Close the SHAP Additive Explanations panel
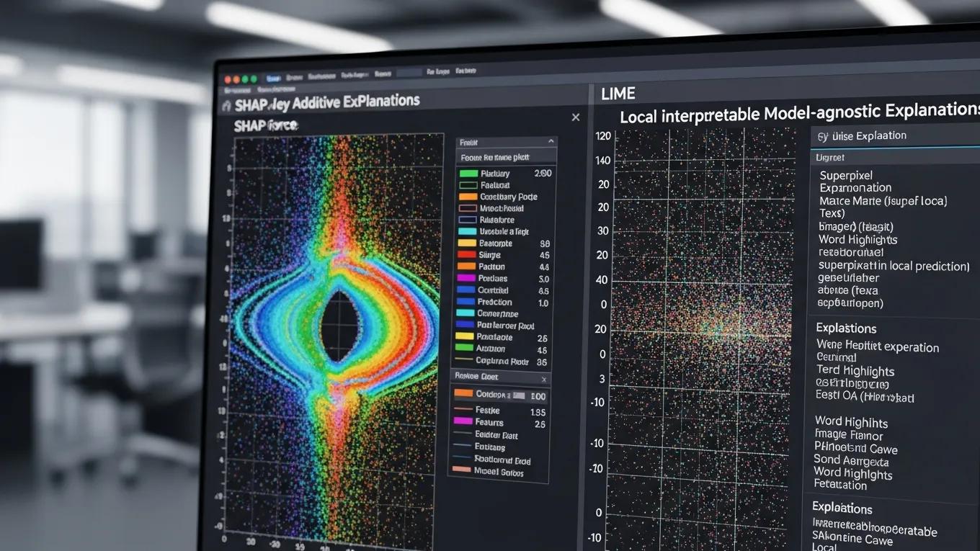980x551 pixels. click(x=575, y=117)
